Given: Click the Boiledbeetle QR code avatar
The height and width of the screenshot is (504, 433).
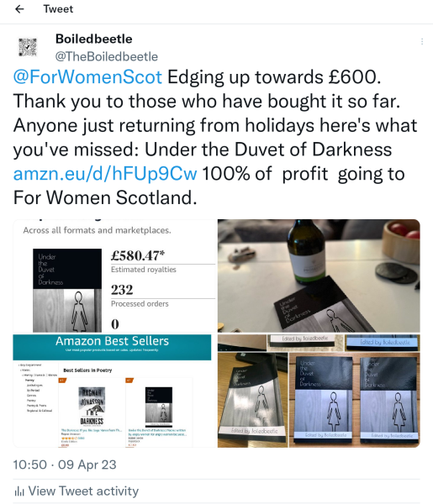Looking at the screenshot, I should [x=28, y=47].
